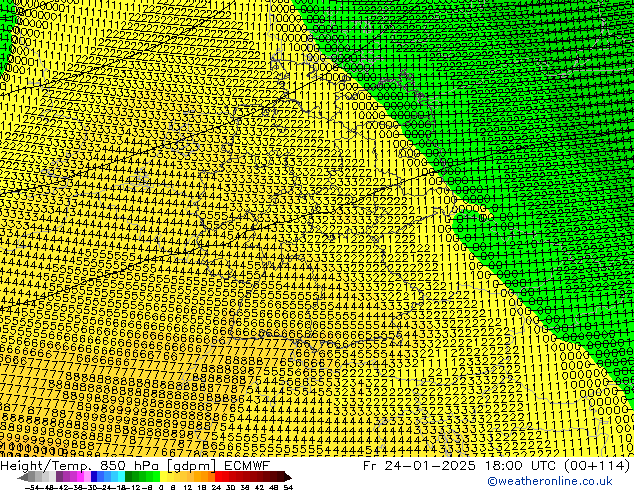Pick the dark green legend swatch above -12
The width and height of the screenshot is (634, 490).
click(x=129, y=476)
